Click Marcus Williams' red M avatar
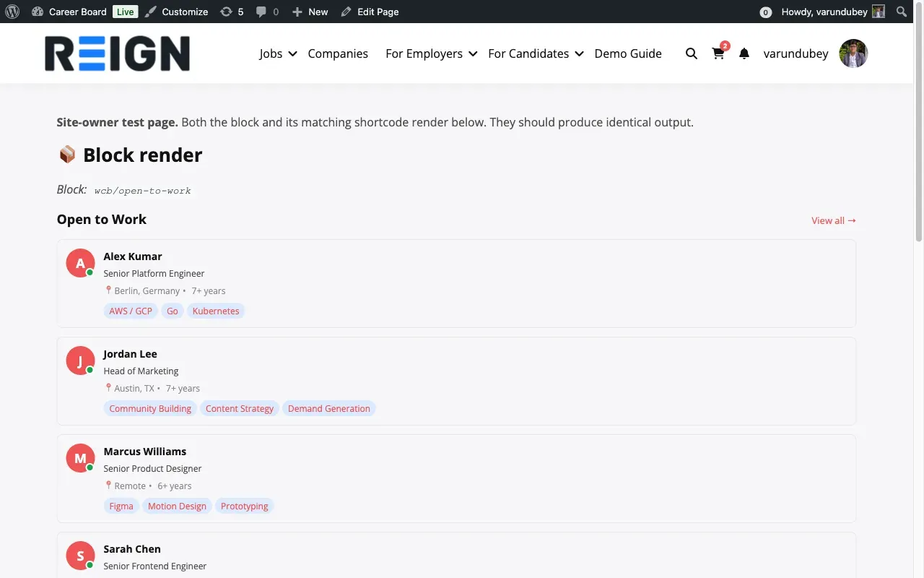The width and height of the screenshot is (924, 578). pyautogui.click(x=80, y=458)
